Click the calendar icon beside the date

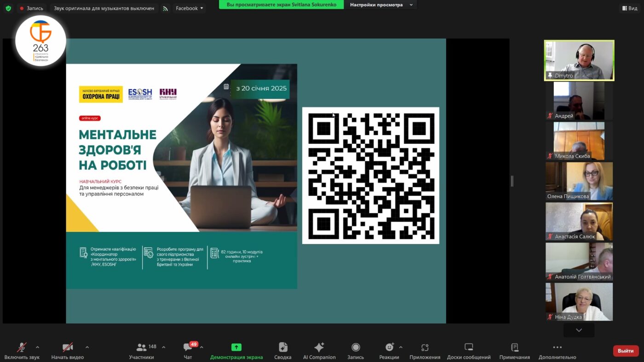click(x=226, y=87)
